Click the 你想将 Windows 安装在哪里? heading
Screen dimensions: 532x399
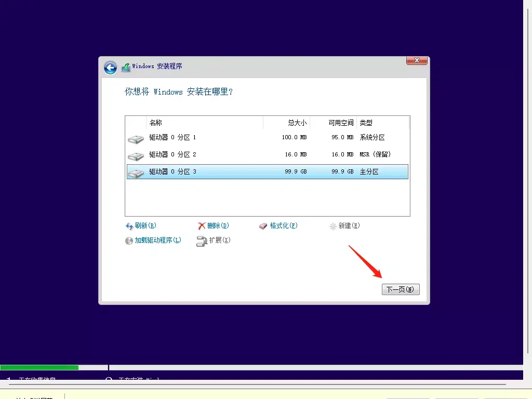click(x=179, y=91)
